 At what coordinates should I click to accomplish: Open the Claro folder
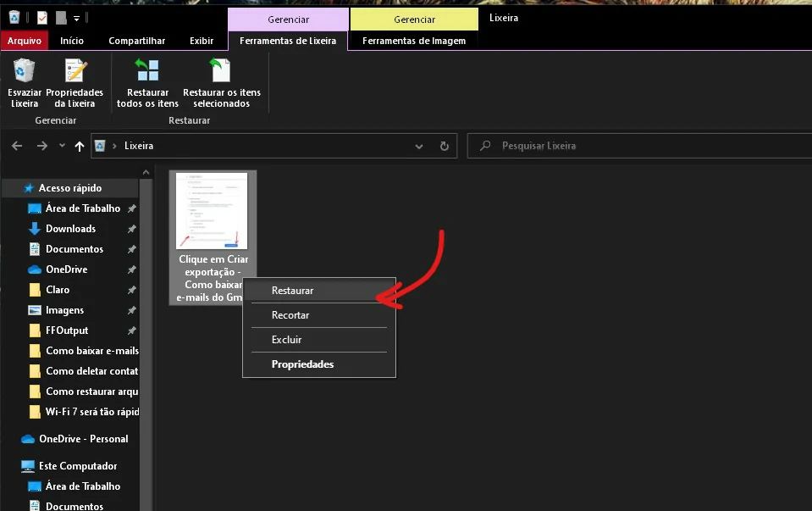point(58,290)
